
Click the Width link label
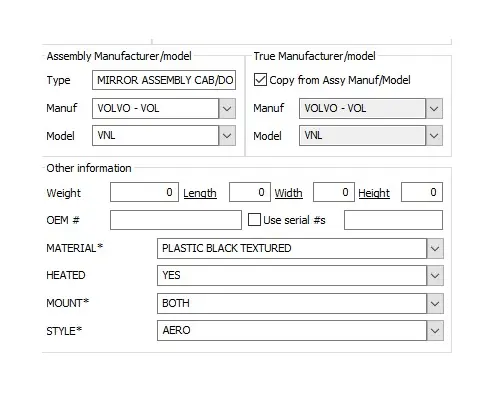click(x=289, y=193)
